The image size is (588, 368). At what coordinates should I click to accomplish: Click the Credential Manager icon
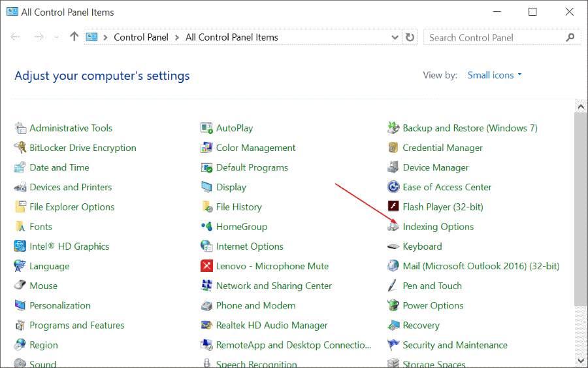pos(393,148)
